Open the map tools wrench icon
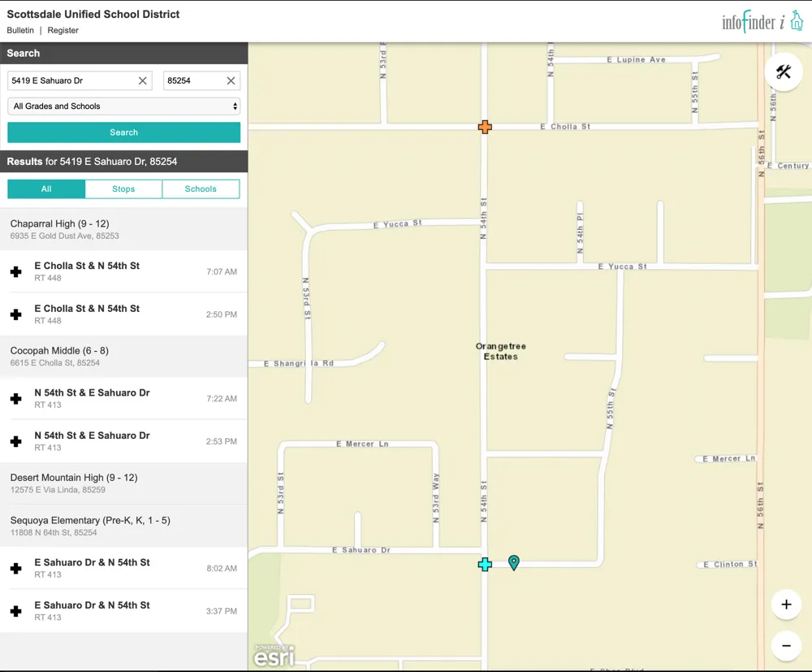Screen dimensions: 812x672 [x=784, y=72]
